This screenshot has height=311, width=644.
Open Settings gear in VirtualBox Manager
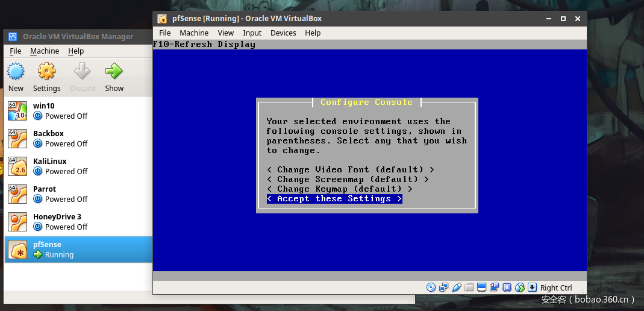click(46, 72)
